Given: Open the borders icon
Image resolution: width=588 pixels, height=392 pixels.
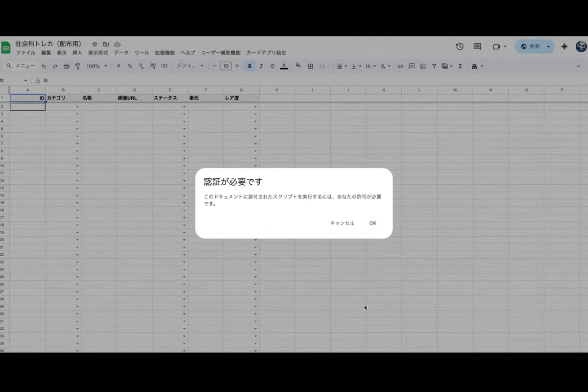Looking at the screenshot, I should [x=310, y=66].
